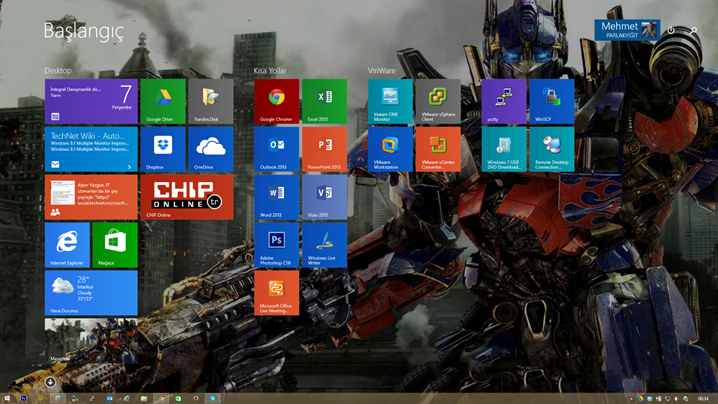Screen dimensions: 718x404
Task: Open Windows Live Writer tile
Action: 324,245
